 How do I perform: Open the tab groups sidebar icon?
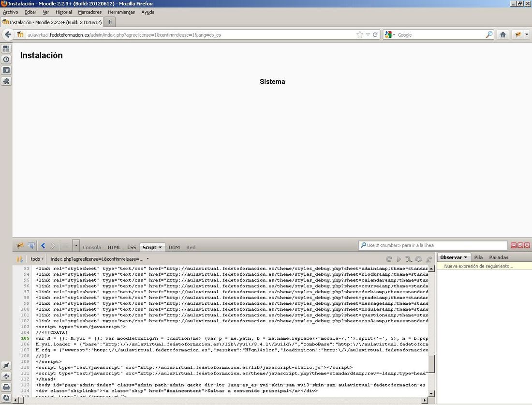(x=6, y=48)
